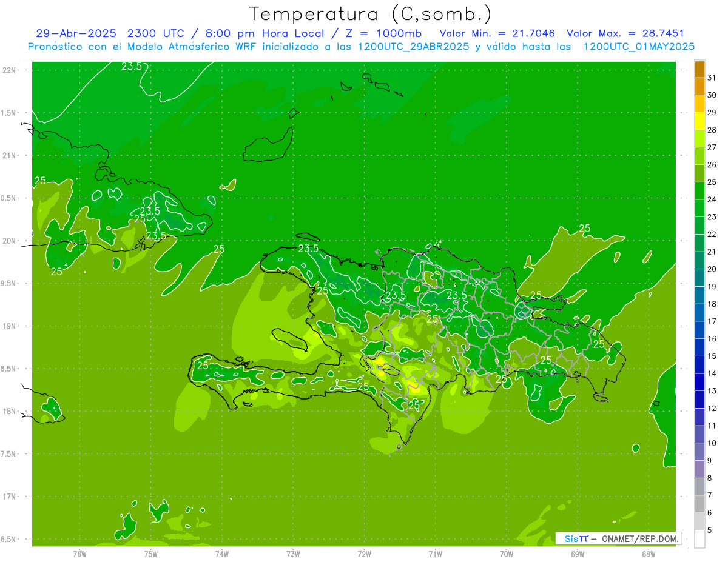
Task: Click legend swatch between 27 and 28
Action: 699,138
